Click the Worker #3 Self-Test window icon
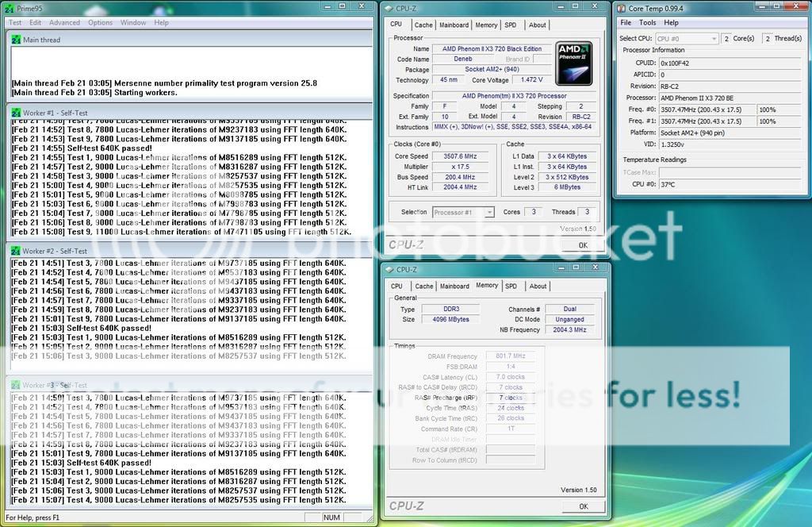The width and height of the screenshot is (812, 527). [x=16, y=385]
